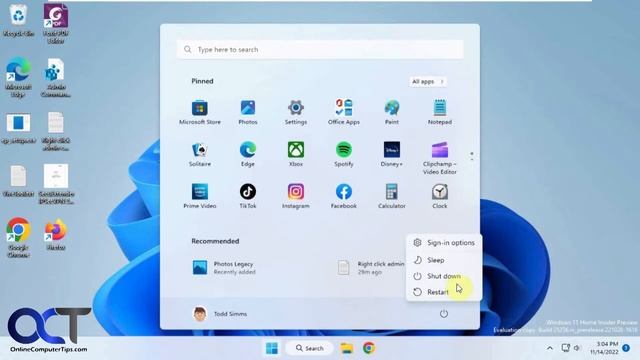
Task: Open the Instagram app
Action: (x=296, y=196)
